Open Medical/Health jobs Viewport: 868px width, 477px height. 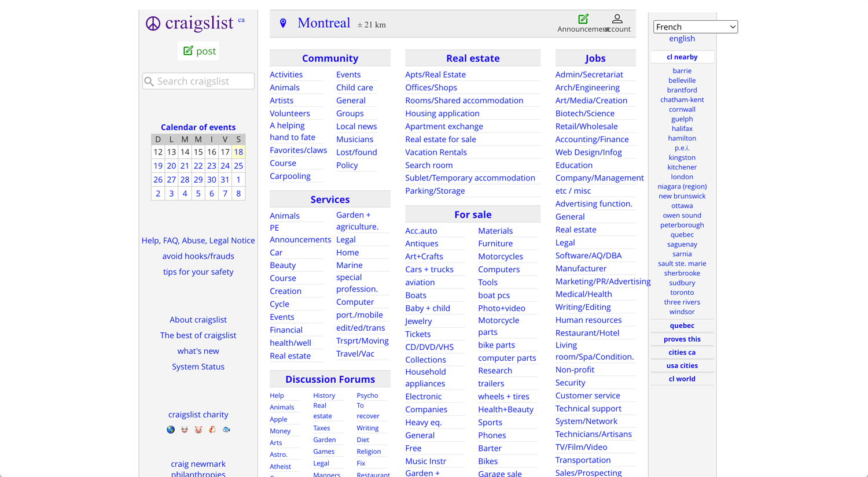[x=583, y=294]
